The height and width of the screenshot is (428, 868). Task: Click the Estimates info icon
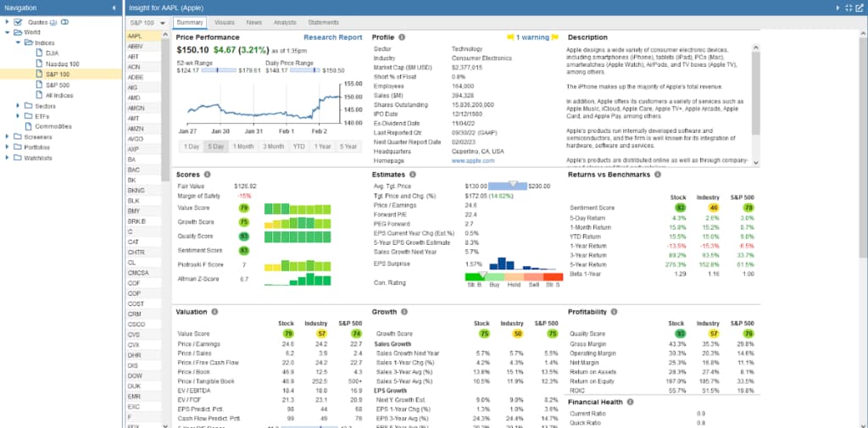[413, 175]
